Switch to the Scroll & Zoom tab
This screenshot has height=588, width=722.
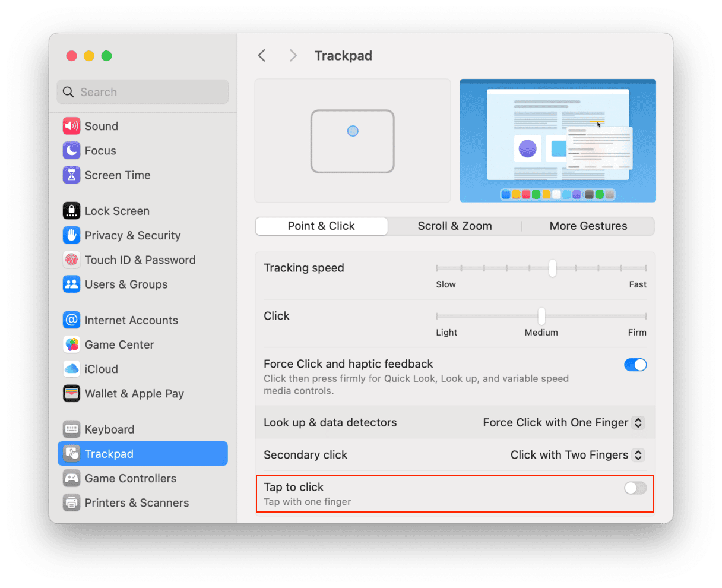[454, 226]
